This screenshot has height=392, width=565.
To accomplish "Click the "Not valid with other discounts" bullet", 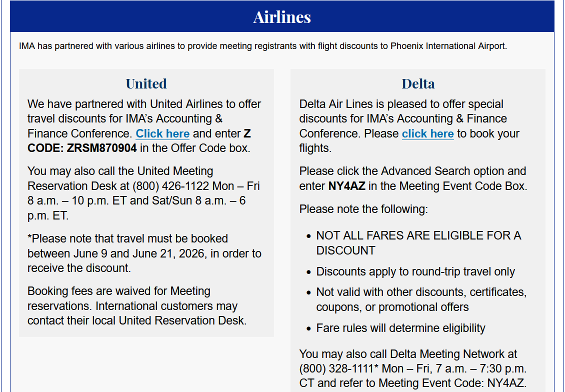I will 421,299.
